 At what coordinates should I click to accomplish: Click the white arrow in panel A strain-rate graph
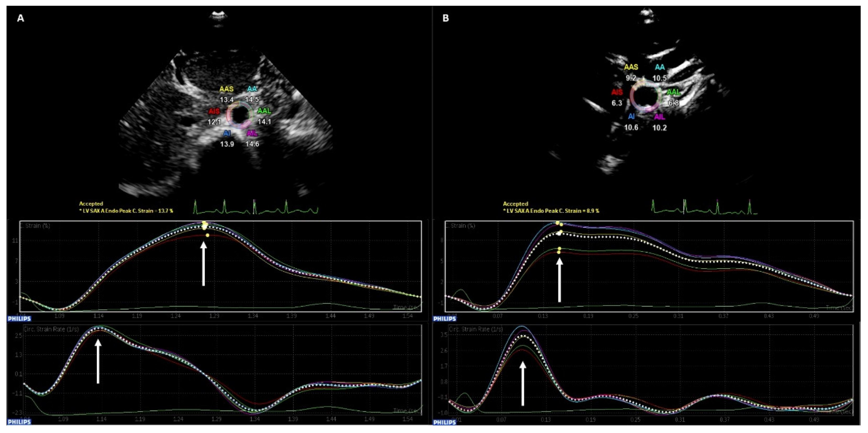(x=98, y=361)
